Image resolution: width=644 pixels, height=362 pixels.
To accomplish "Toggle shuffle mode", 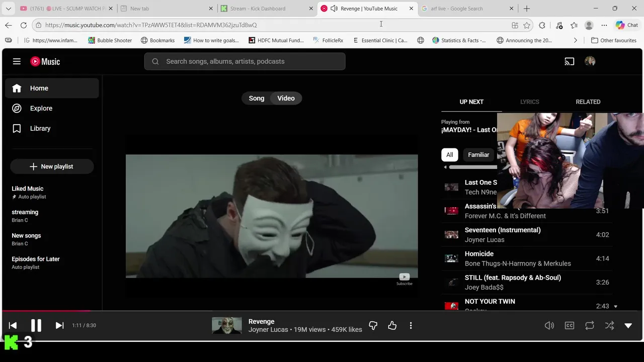I will pos(609,326).
